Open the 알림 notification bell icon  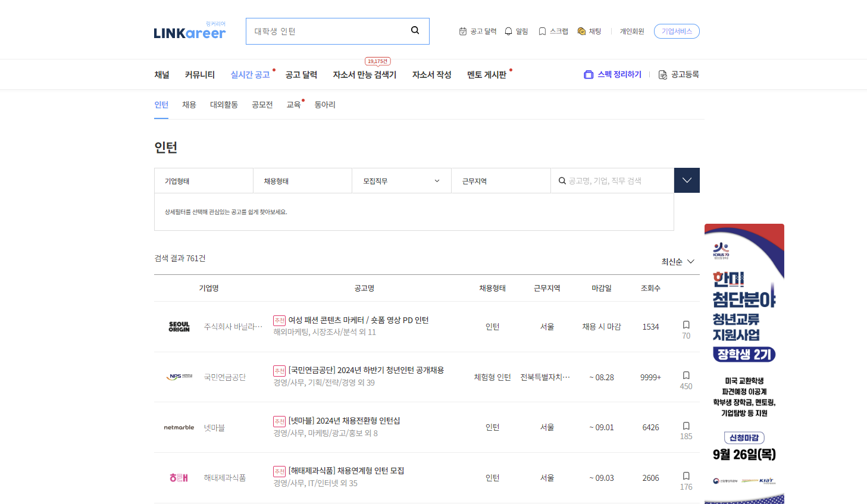coord(508,30)
